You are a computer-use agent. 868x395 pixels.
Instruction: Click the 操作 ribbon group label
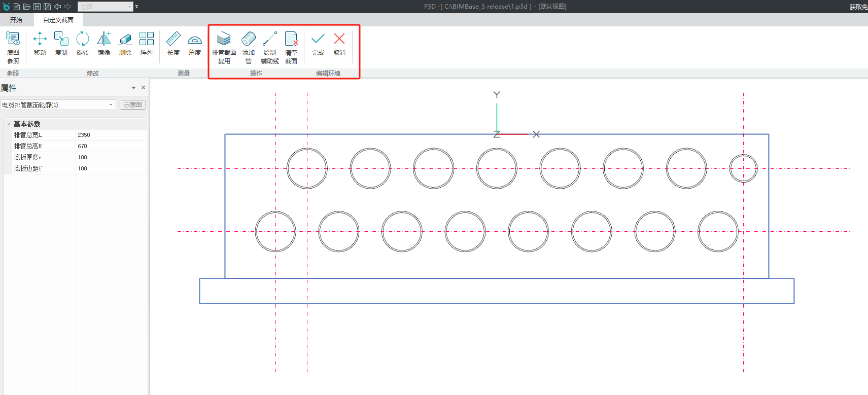click(x=256, y=74)
